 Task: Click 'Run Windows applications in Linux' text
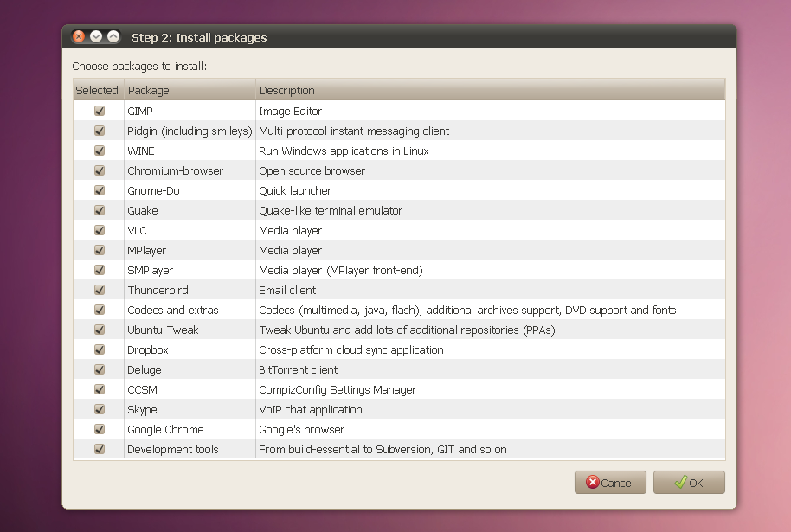(344, 151)
